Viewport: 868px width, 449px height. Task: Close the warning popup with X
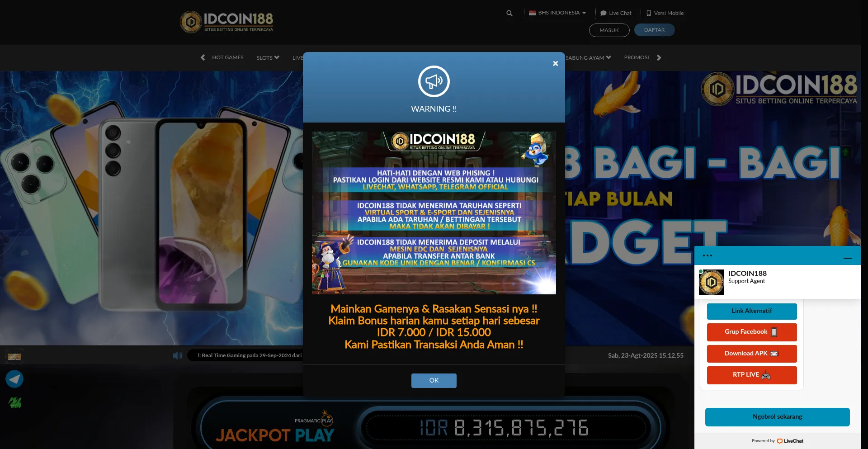(x=555, y=64)
